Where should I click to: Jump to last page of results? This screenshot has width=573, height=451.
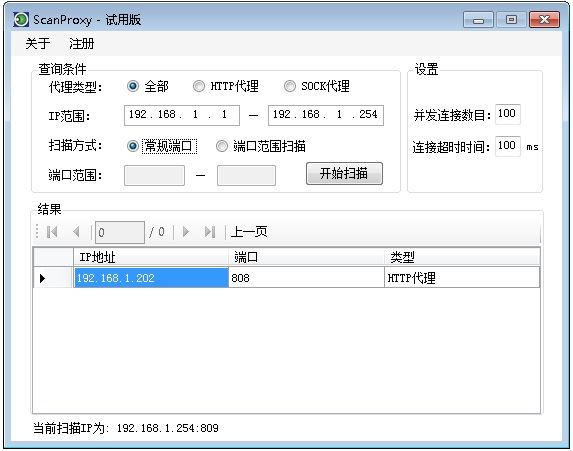tap(210, 232)
